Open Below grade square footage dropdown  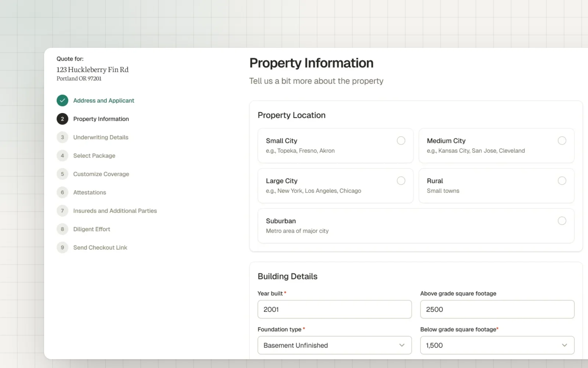pyautogui.click(x=497, y=345)
